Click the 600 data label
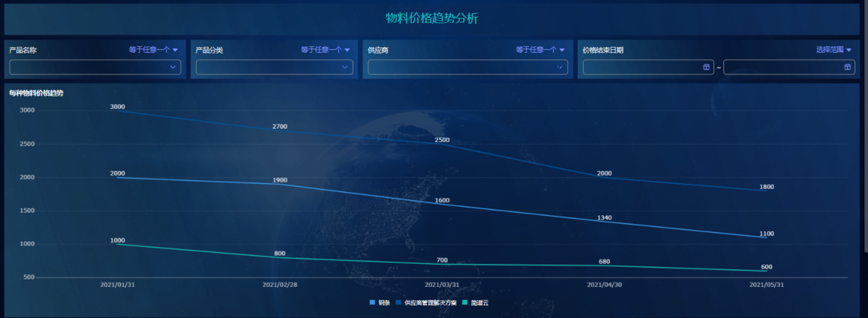 pos(767,267)
